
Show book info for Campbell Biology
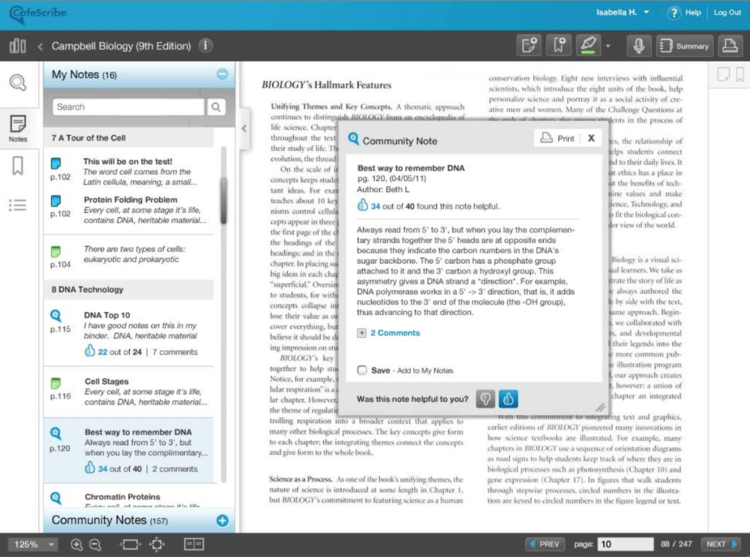(x=205, y=45)
